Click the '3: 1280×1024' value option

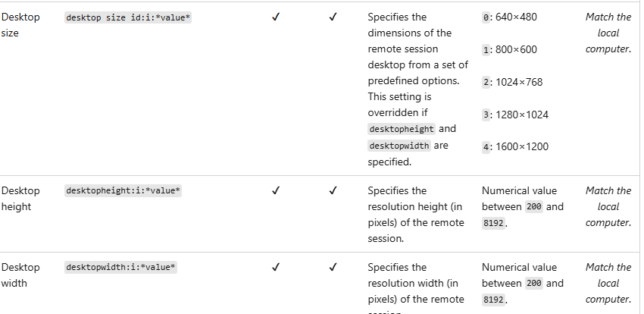point(515,115)
